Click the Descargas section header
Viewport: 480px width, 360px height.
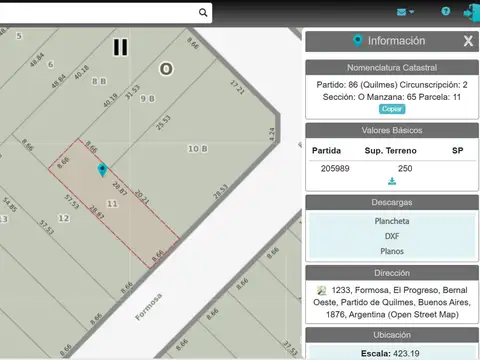point(392,202)
